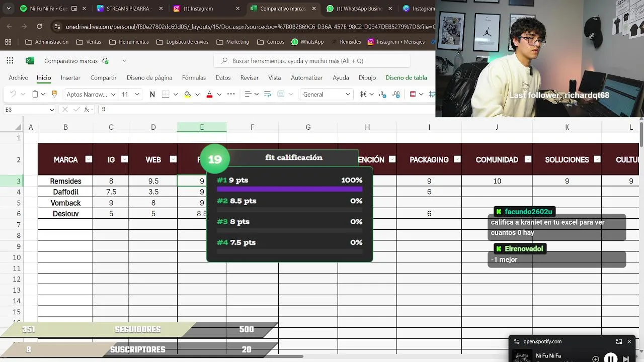Open the Diseño de tabla tab

click(x=406, y=78)
